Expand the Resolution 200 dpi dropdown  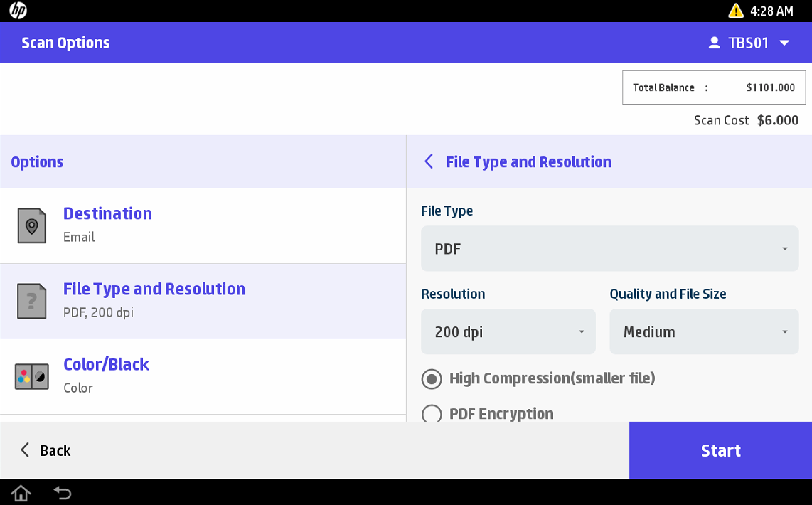508,331
